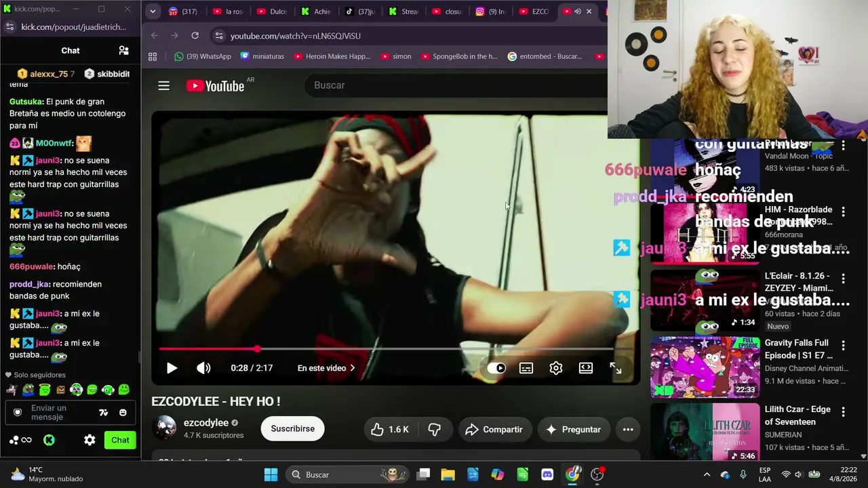The height and width of the screenshot is (488, 868).
Task: Expand the 'En este video' chapter chevron
Action: 353,368
